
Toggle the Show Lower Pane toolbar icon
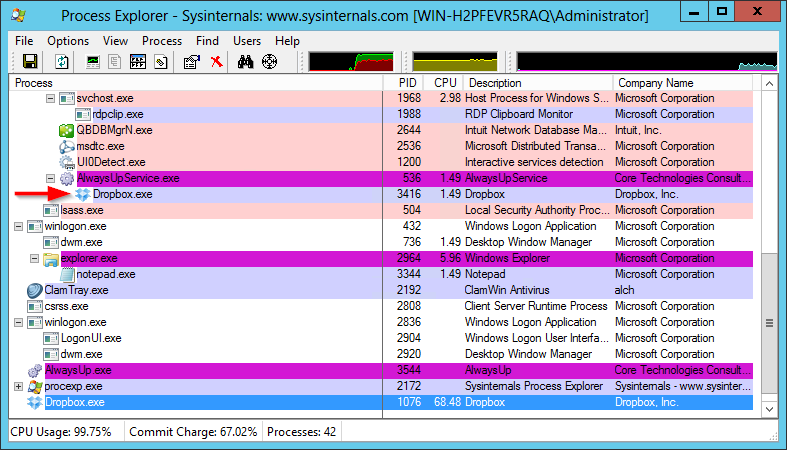pyautogui.click(x=138, y=62)
